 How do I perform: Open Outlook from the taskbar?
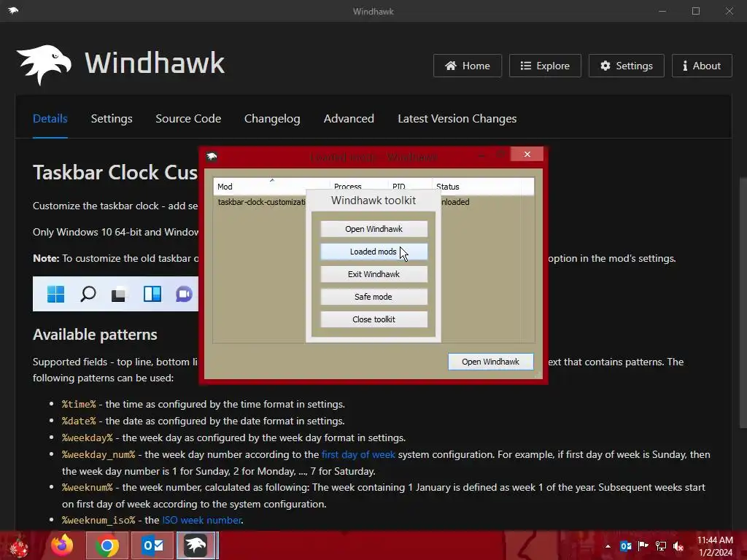153,545
